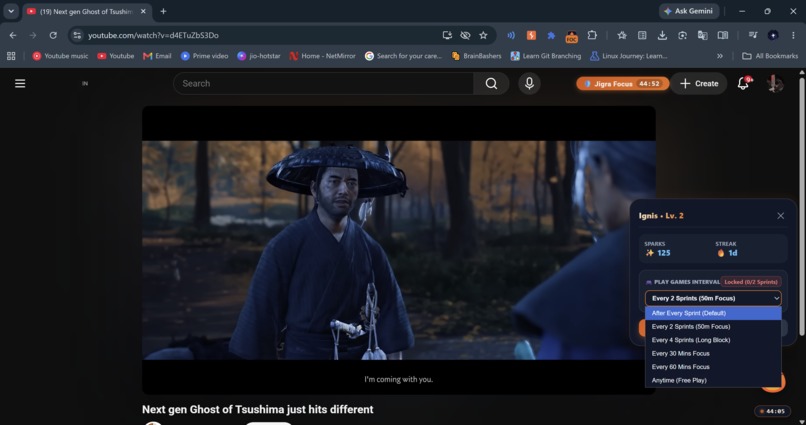Open Youtube music bookmark

[60, 56]
